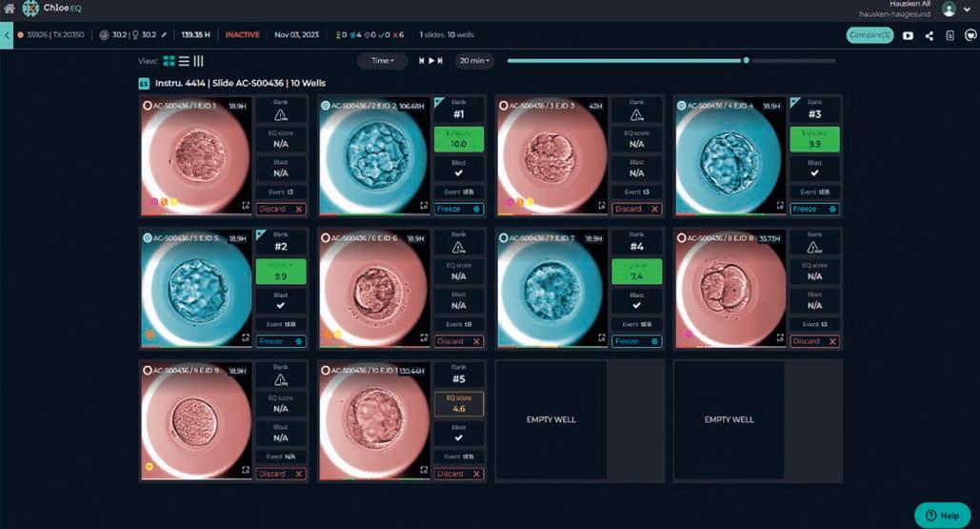
Task: Expand EID 5 image to fullscreen
Action: pos(246,337)
